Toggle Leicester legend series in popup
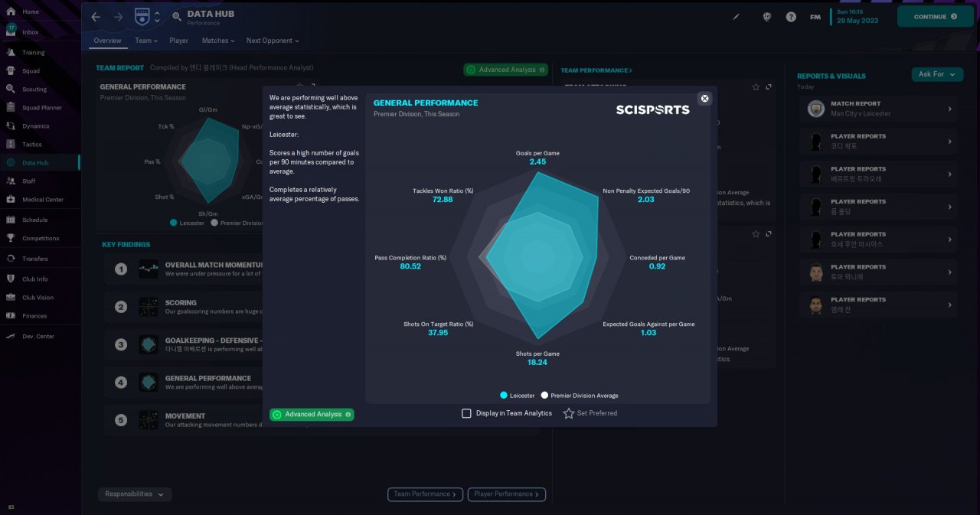 point(517,396)
